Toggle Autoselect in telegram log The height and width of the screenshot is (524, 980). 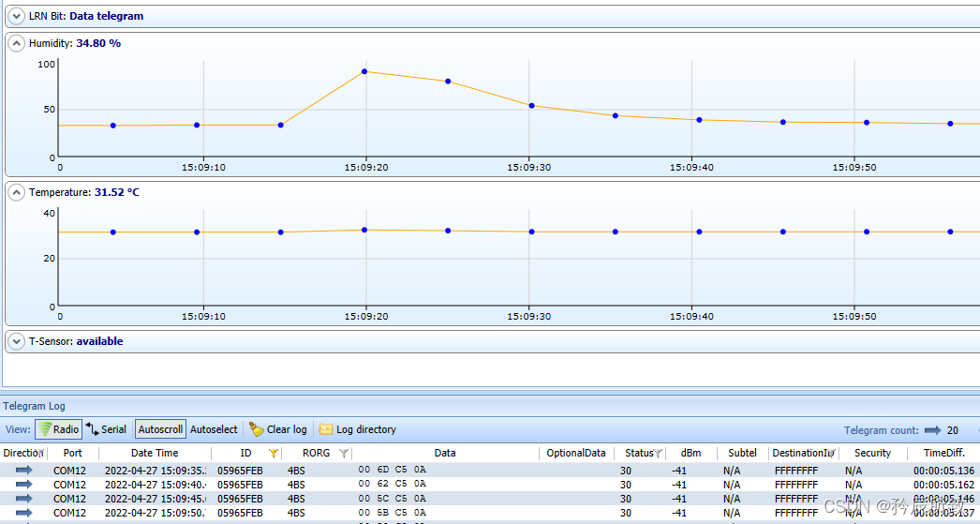(x=214, y=429)
